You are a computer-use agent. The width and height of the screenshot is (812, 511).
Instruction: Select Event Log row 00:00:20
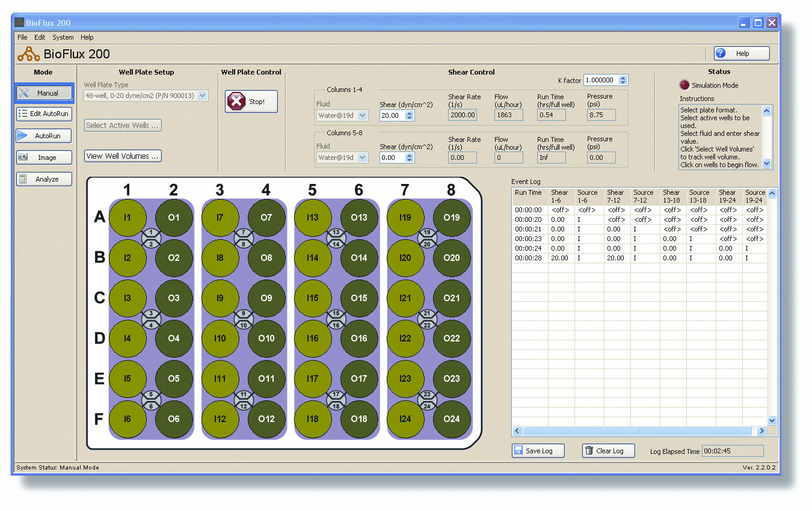click(x=639, y=219)
